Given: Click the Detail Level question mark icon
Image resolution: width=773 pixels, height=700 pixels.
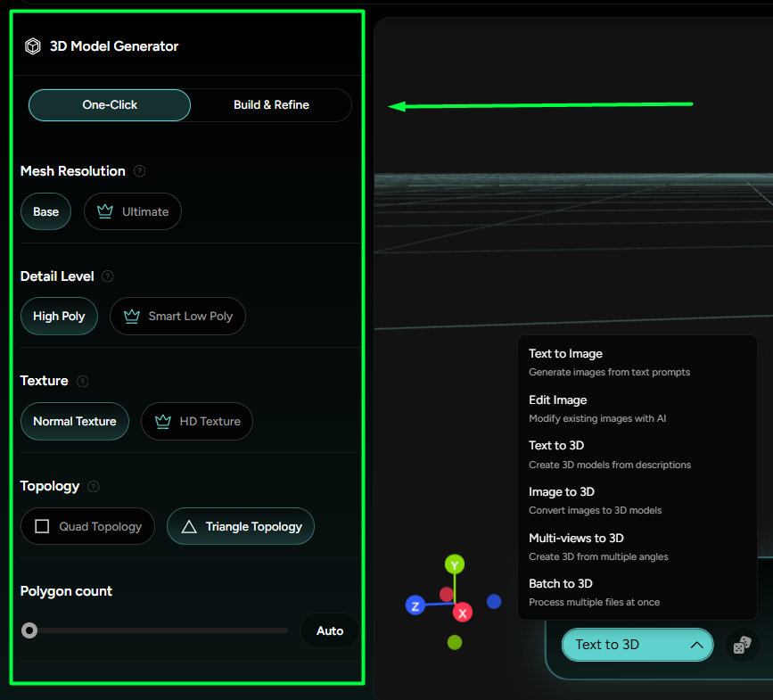Looking at the screenshot, I should (107, 276).
